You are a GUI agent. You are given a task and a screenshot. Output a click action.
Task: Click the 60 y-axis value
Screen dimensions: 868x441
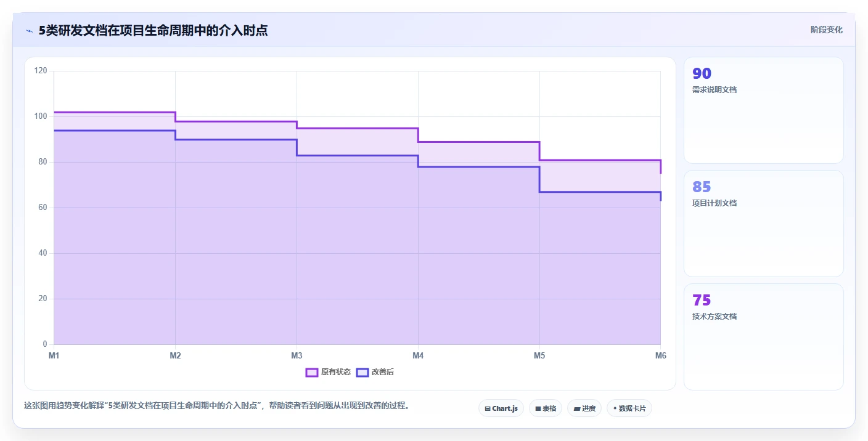43,208
